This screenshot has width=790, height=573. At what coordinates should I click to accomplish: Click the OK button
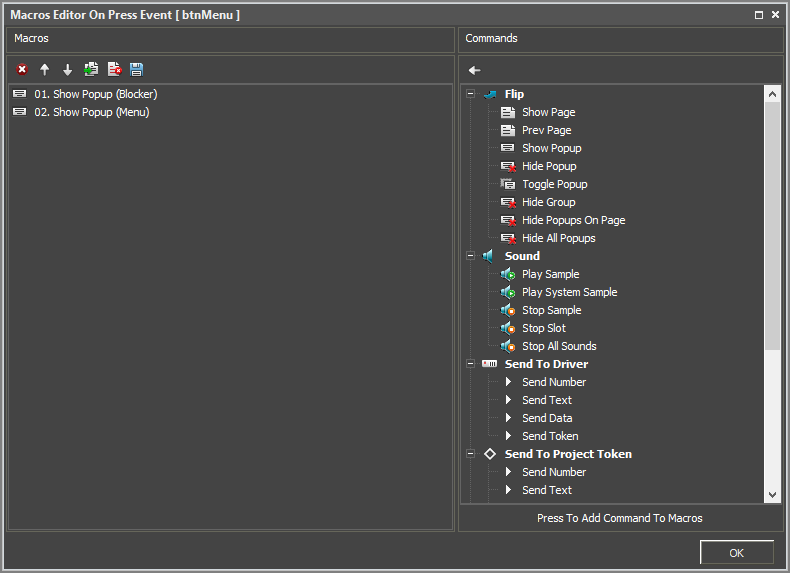(736, 552)
